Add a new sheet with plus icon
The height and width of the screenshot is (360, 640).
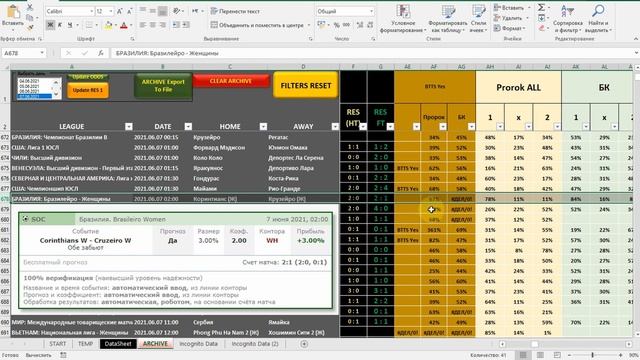pos(304,344)
